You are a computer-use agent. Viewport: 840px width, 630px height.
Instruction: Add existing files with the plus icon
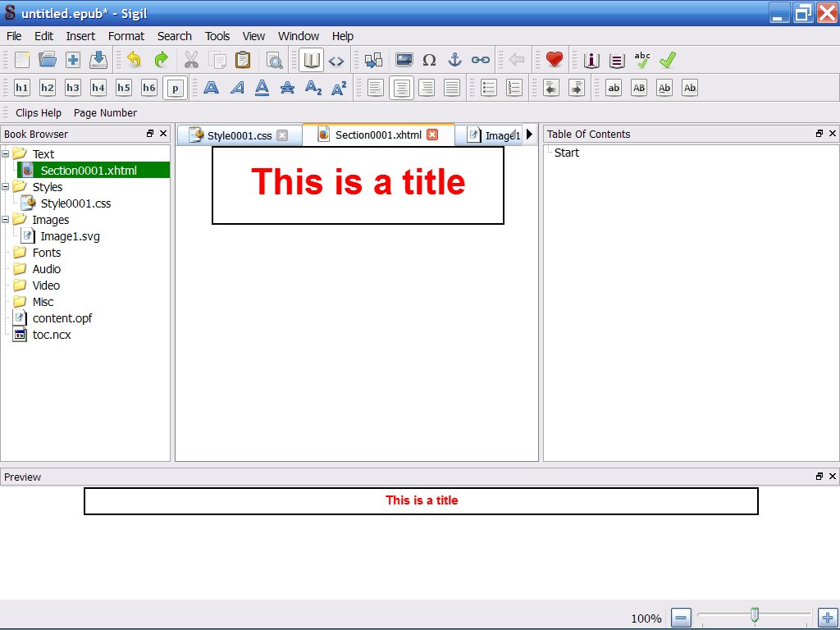click(73, 60)
